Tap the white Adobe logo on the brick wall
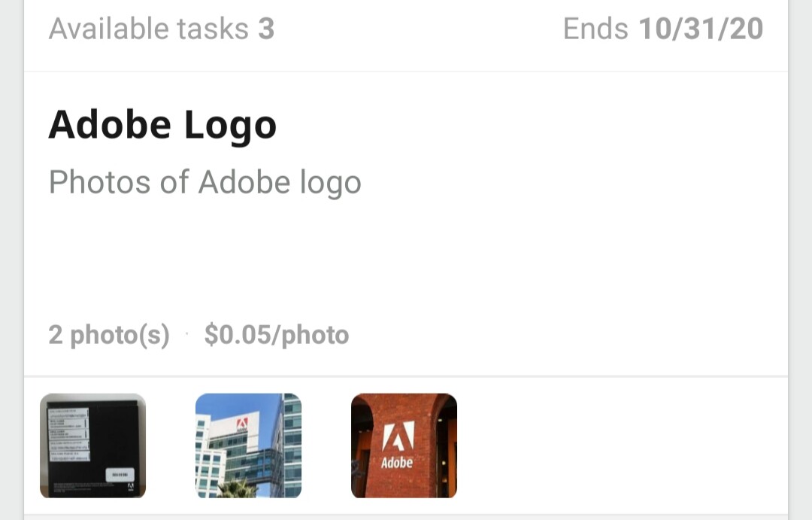812x520 pixels. (x=398, y=436)
